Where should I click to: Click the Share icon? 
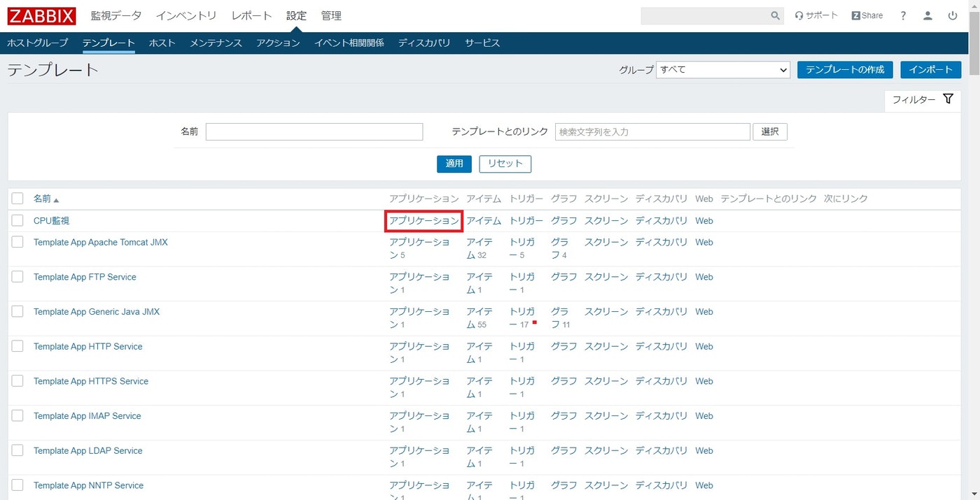pyautogui.click(x=867, y=15)
